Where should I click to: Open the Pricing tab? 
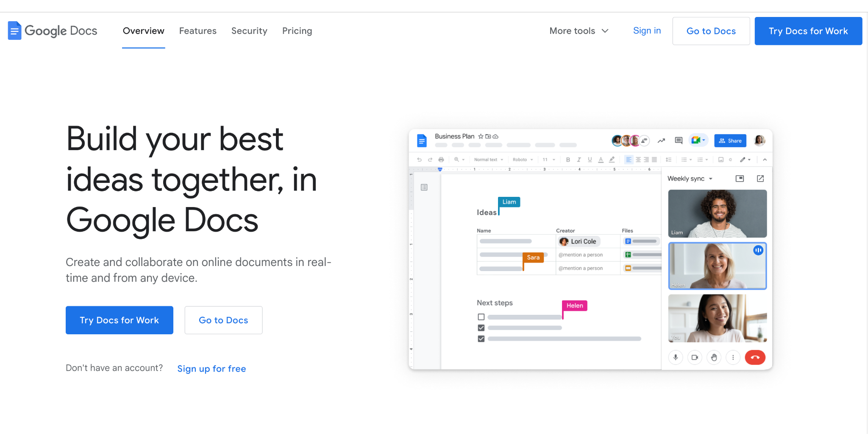(x=297, y=31)
